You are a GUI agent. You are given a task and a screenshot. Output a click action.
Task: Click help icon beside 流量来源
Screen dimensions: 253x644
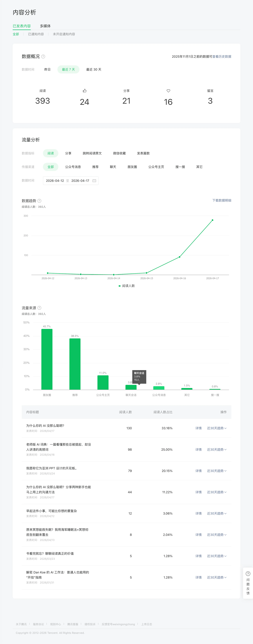click(x=39, y=308)
